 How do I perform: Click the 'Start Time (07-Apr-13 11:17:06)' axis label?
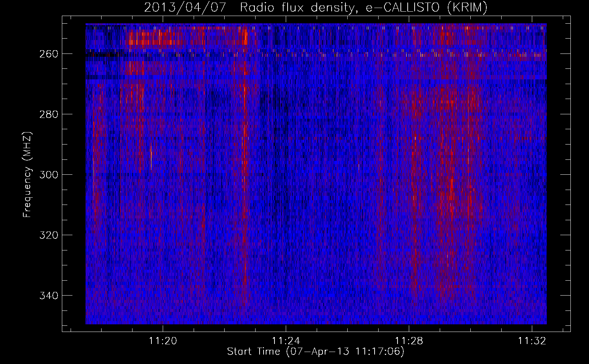tap(316, 352)
